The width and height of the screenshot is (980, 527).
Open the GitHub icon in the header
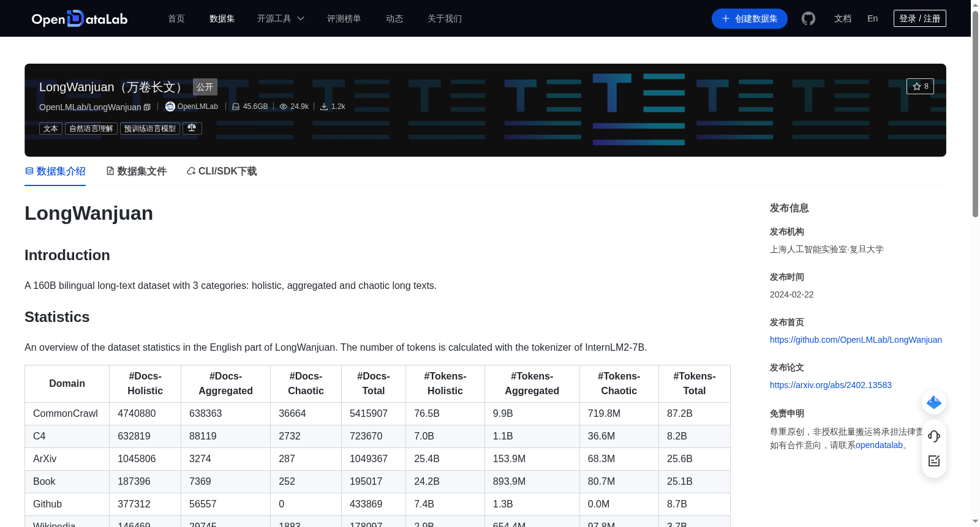tap(809, 18)
